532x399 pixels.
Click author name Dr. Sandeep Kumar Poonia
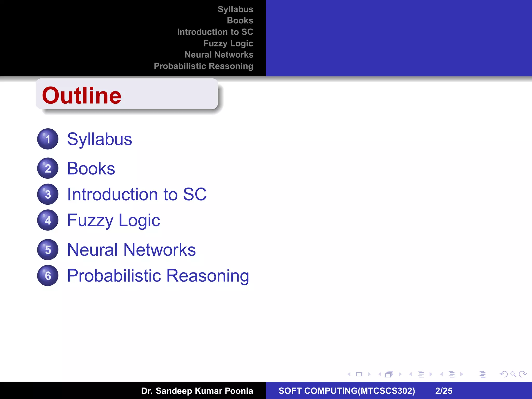(197, 391)
